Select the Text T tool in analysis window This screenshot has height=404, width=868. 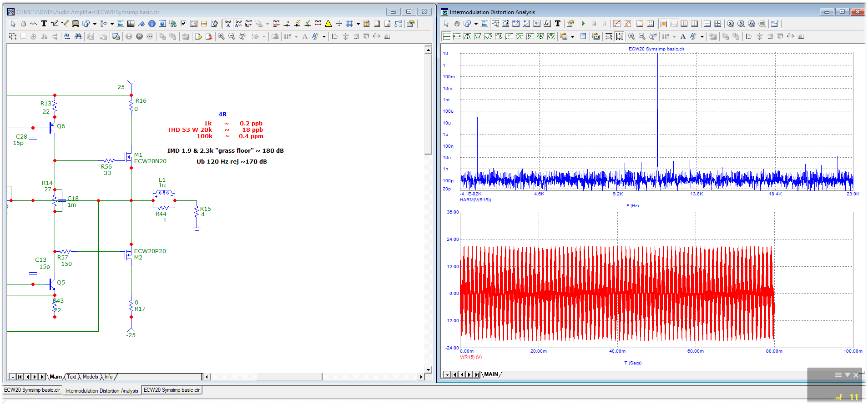click(558, 24)
